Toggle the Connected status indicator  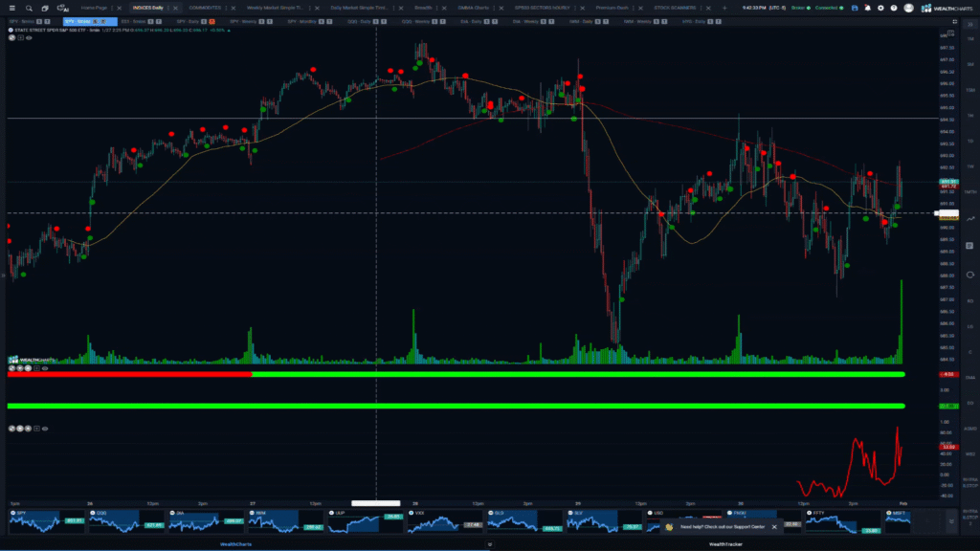829,8
